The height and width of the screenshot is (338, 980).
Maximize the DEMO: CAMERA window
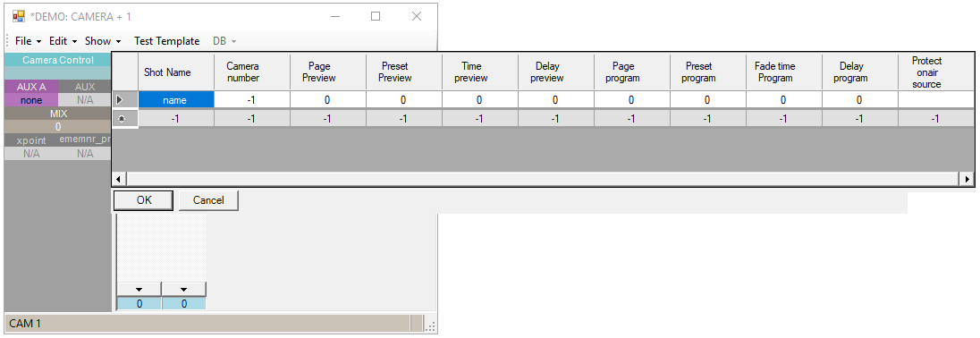(376, 16)
